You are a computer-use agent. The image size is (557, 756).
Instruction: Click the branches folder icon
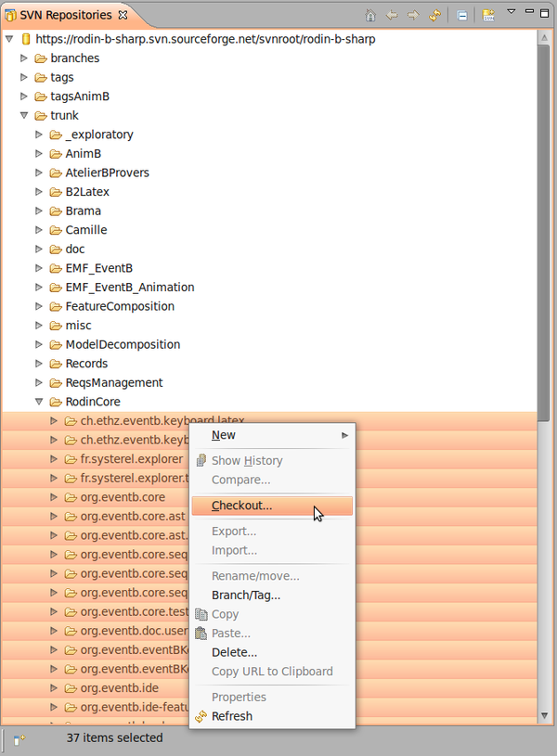[41, 58]
